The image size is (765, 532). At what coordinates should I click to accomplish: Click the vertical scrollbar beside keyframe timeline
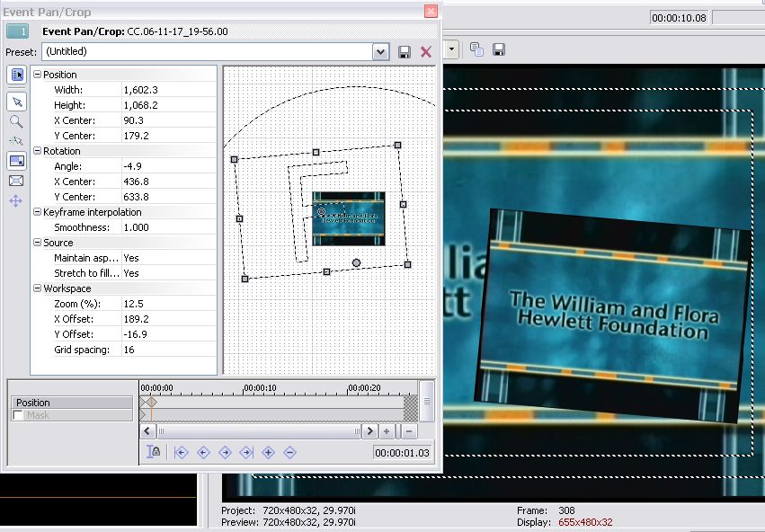pos(427,401)
